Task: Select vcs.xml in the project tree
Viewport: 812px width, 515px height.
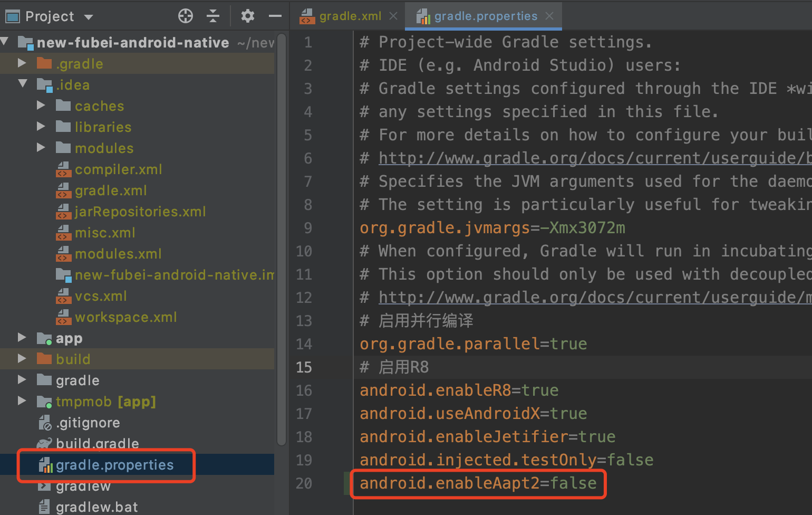Action: 101,296
